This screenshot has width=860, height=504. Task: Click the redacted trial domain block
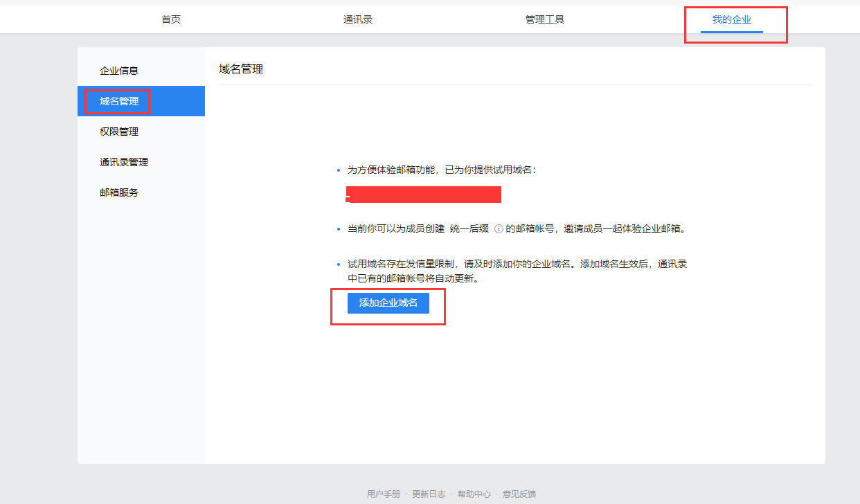[x=423, y=195]
